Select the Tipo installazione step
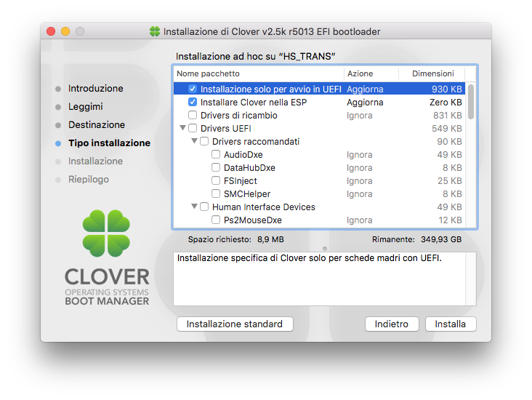 click(x=109, y=143)
